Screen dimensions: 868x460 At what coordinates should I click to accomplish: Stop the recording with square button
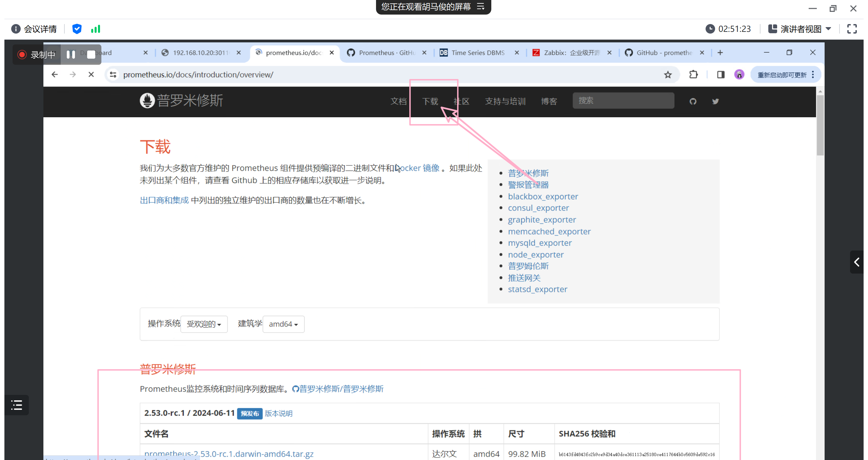[91, 55]
